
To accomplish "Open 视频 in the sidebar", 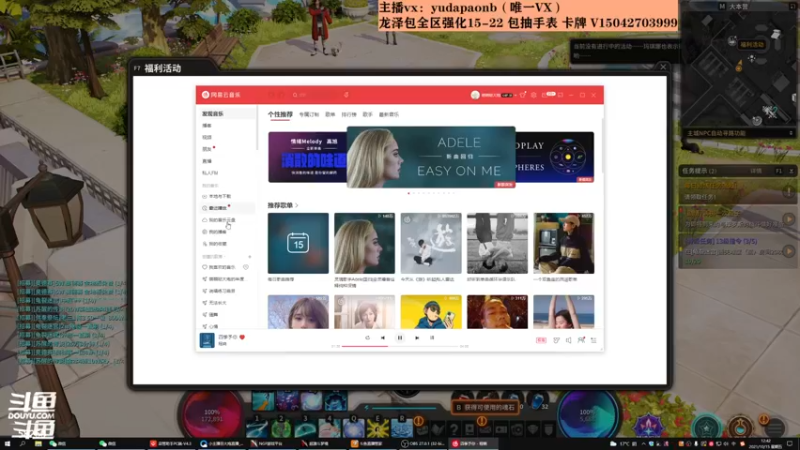I will pos(207,137).
